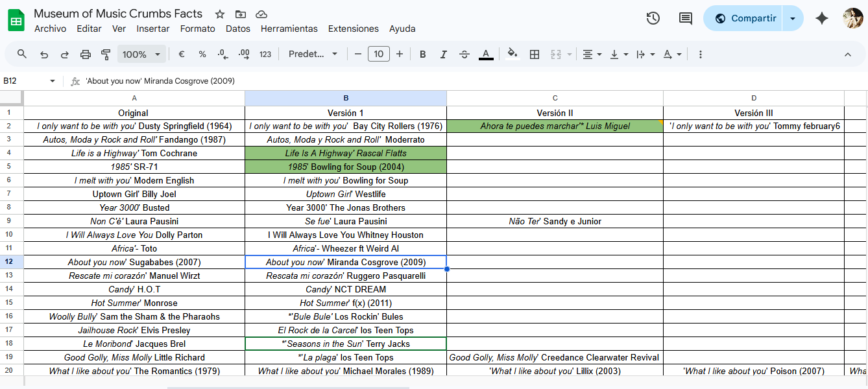Expand the font family dropdown
Image resolution: width=868 pixels, height=389 pixels.
click(313, 54)
